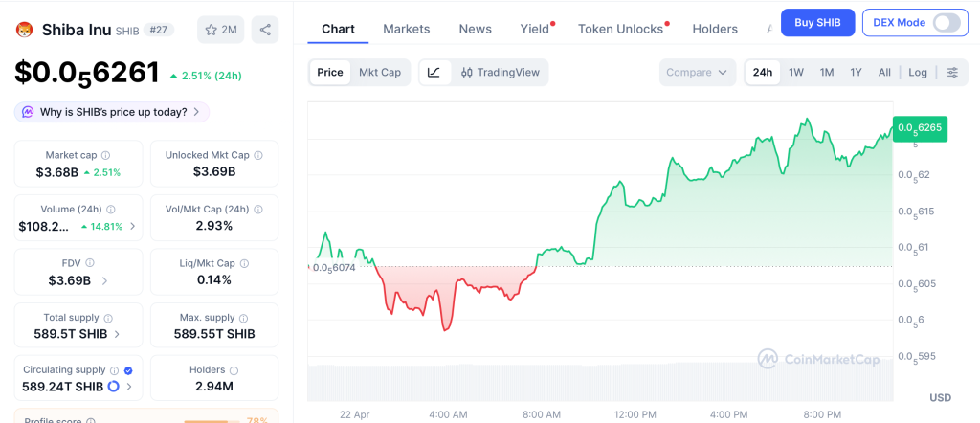Open the Token Unlocks tab
This screenshot has width=980, height=423.
[x=620, y=29]
